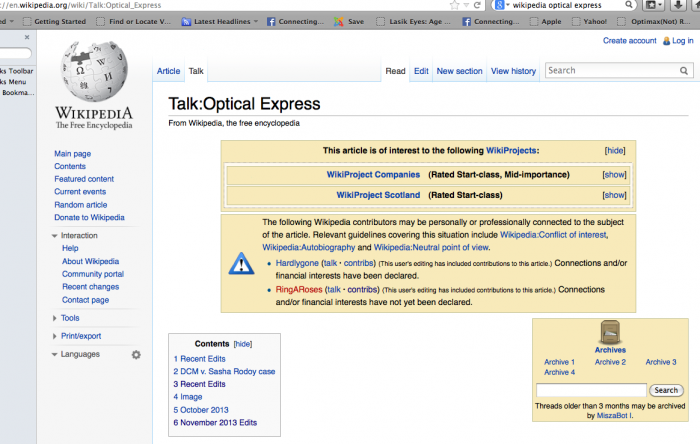
Task: Collapse the Interaction sidebar section
Action: pos(54,236)
